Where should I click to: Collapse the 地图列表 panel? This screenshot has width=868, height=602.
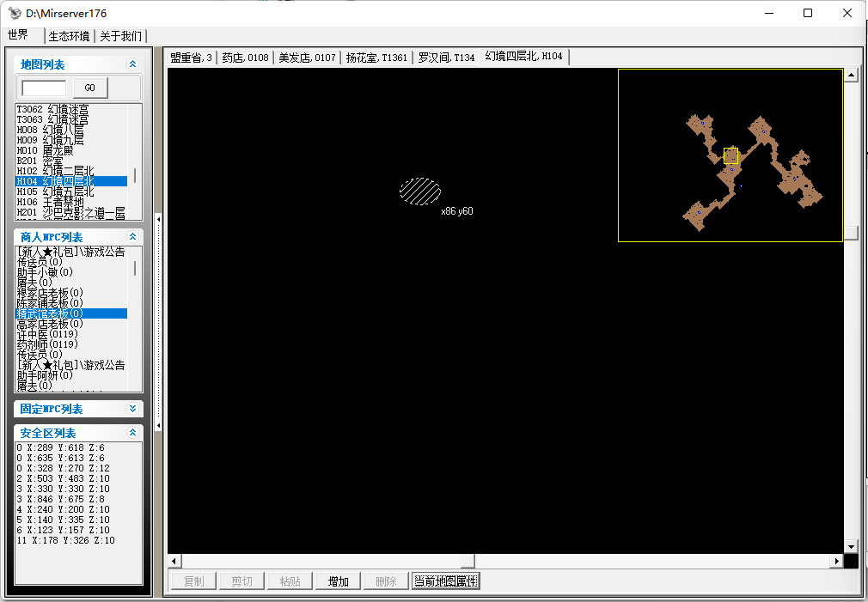tap(132, 64)
